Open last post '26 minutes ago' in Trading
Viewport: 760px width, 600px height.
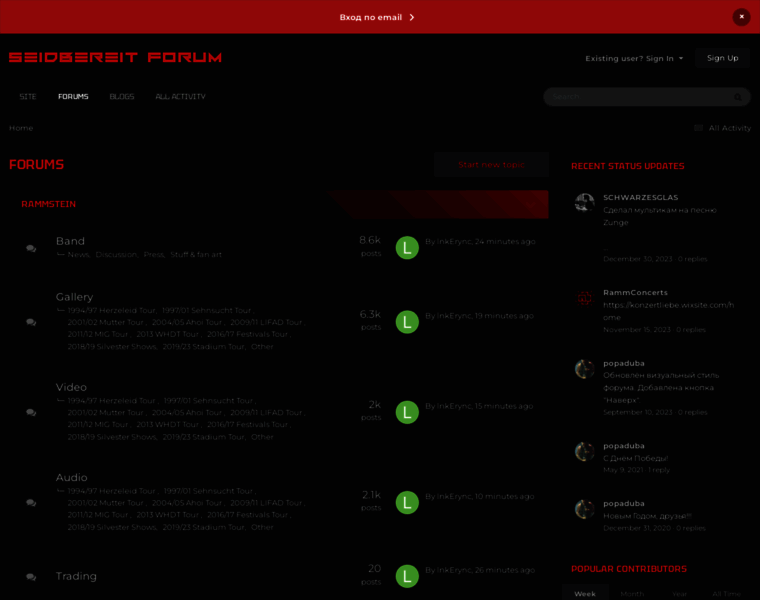(505, 570)
